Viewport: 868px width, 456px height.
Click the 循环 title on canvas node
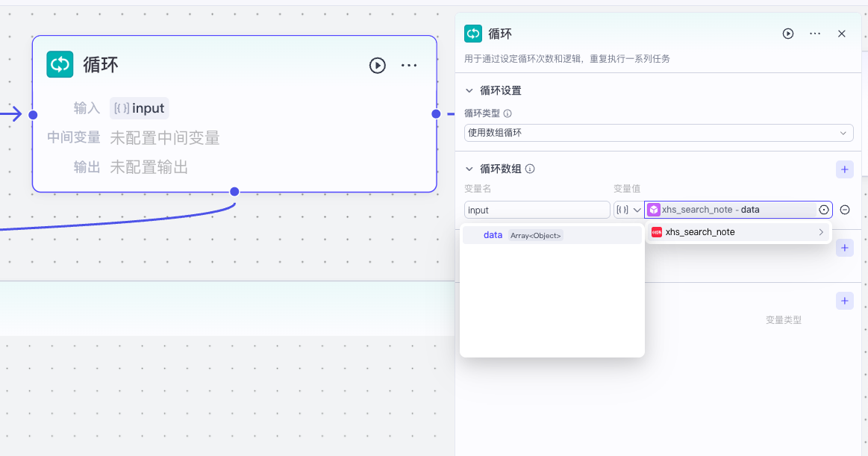point(101,65)
